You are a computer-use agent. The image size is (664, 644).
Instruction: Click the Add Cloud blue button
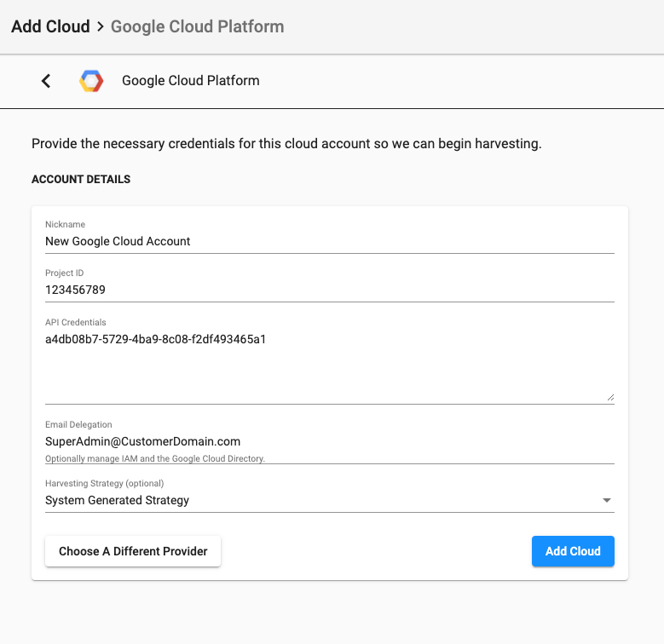click(573, 551)
